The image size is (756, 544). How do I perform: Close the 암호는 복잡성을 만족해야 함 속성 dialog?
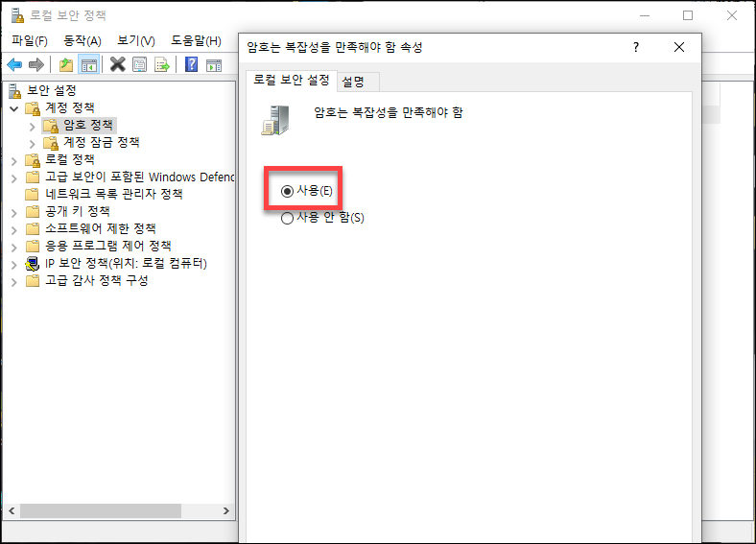679,47
